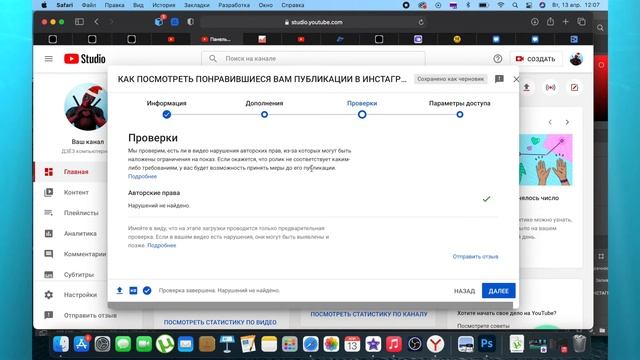
Task: Click the news card illustration with hands
Action: pyautogui.click(x=546, y=160)
